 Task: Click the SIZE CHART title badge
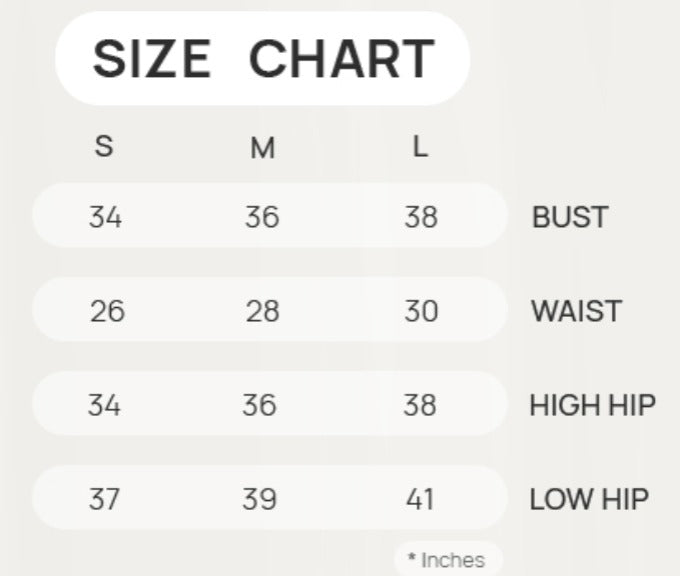point(262,59)
